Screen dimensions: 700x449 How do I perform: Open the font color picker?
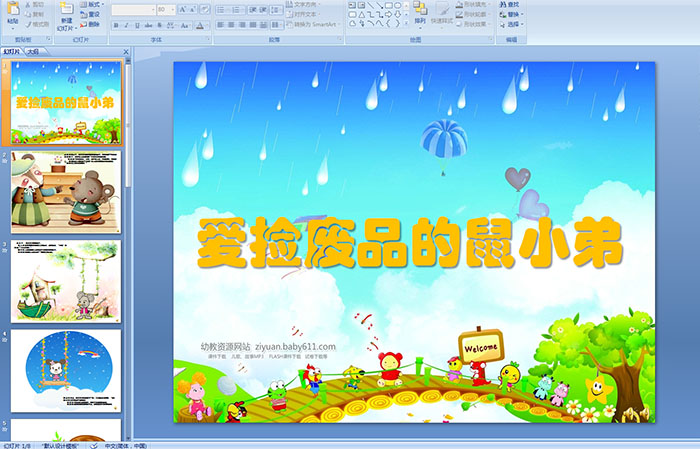click(x=199, y=25)
